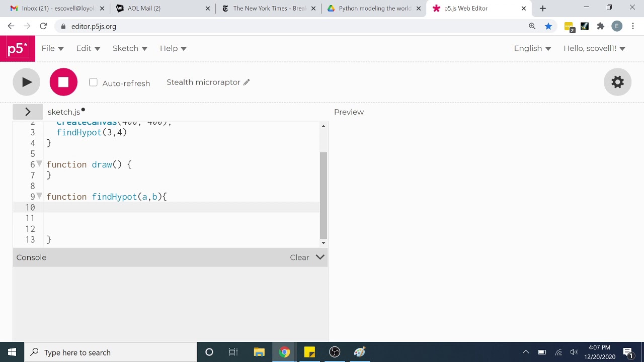Collapse the Console panel chevron
The width and height of the screenshot is (644, 362).
(x=320, y=257)
